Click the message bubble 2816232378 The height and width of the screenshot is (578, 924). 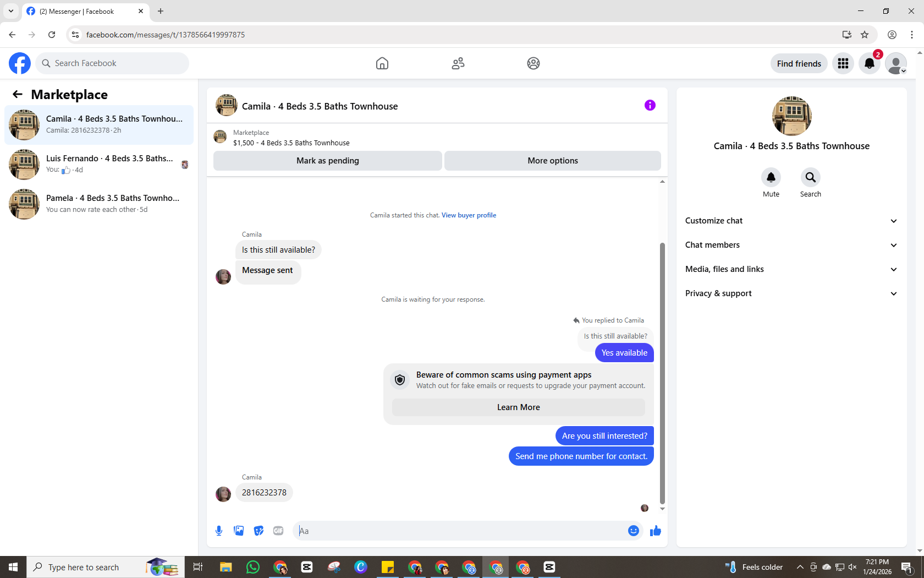pos(264,493)
